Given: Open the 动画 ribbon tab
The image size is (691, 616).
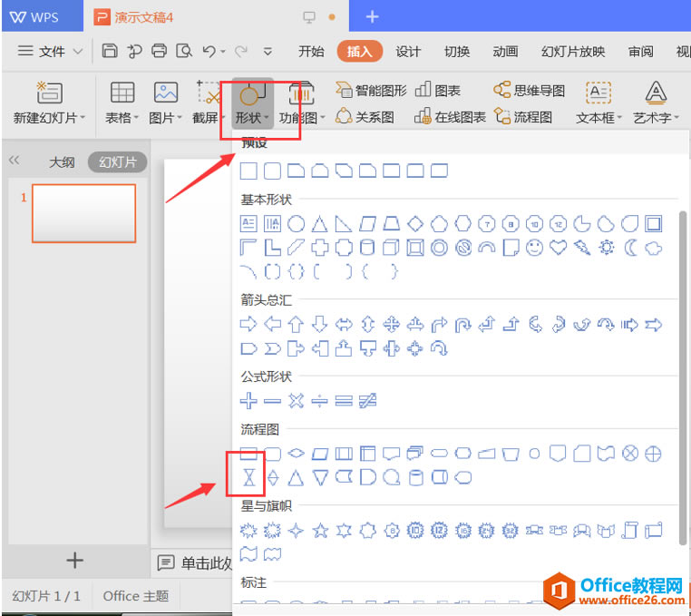Looking at the screenshot, I should [505, 52].
